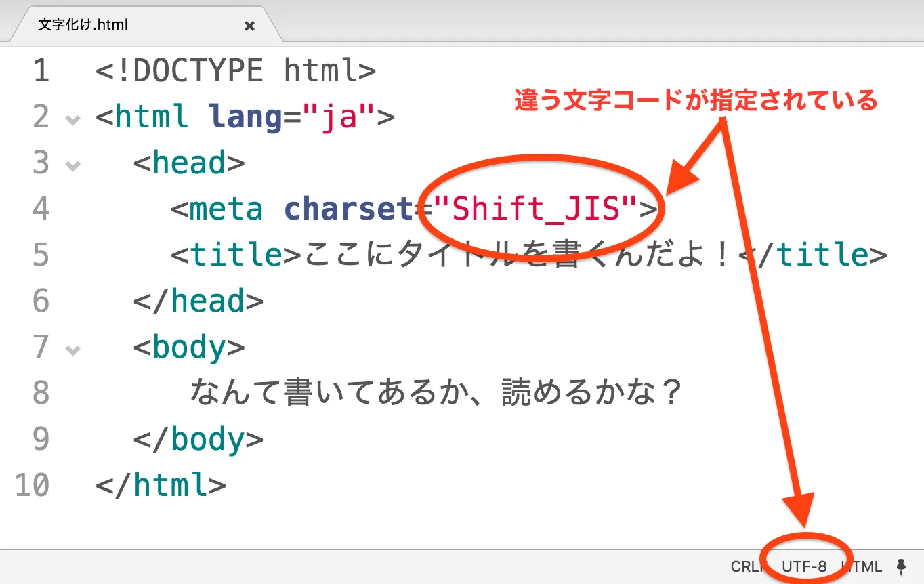Place cursor inside the Shift_JIS value
Image resolution: width=924 pixels, height=584 pixels.
[x=539, y=209]
